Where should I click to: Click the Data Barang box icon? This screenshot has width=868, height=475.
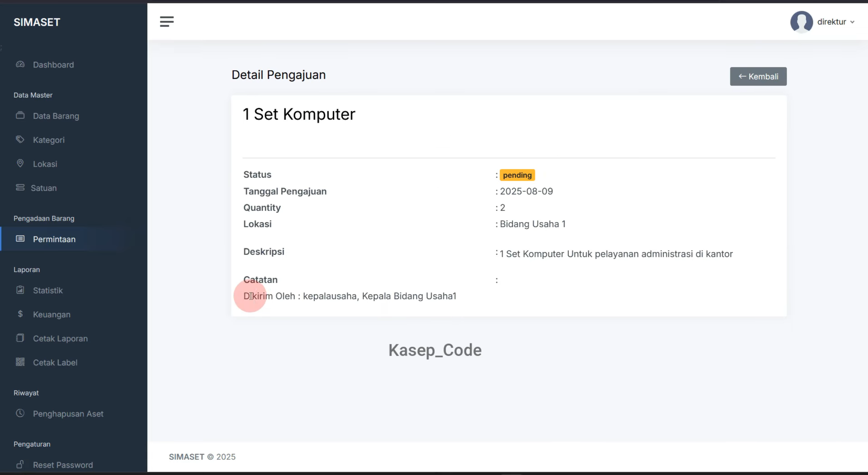point(20,115)
